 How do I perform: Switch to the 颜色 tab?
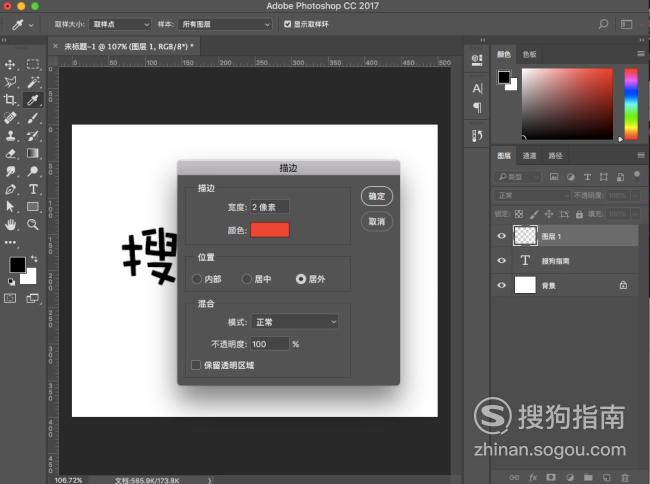[504, 54]
